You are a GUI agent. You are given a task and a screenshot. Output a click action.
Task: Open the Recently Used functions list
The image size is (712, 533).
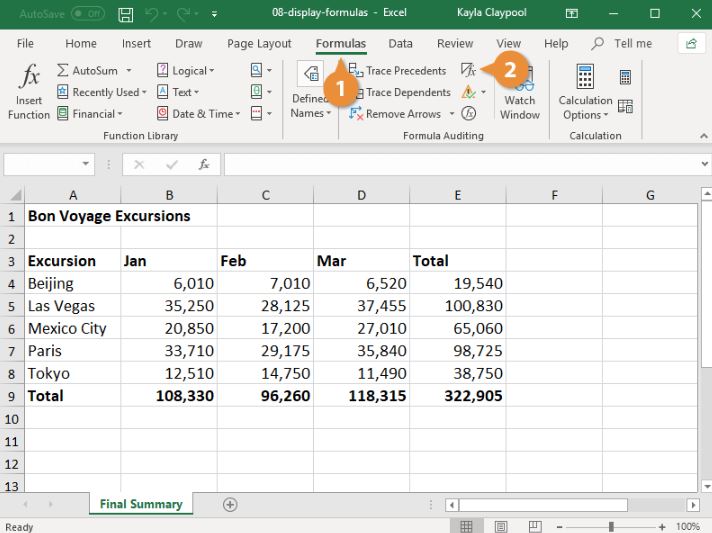click(102, 92)
